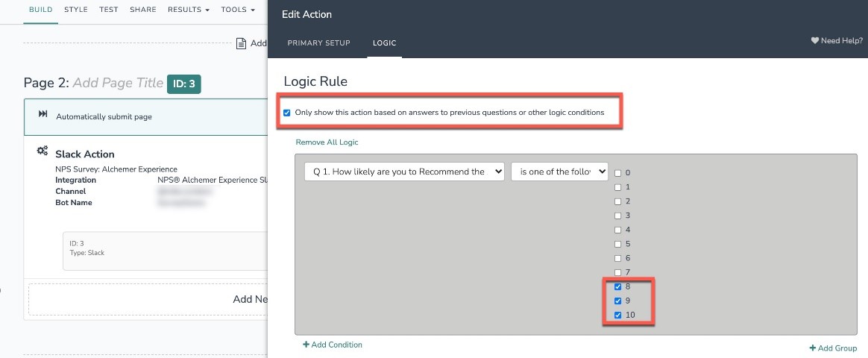
Task: Check the answer option 7 checkbox
Action: (x=617, y=272)
